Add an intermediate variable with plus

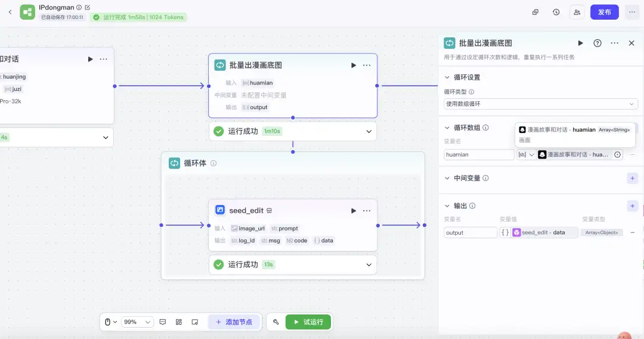[x=633, y=178]
